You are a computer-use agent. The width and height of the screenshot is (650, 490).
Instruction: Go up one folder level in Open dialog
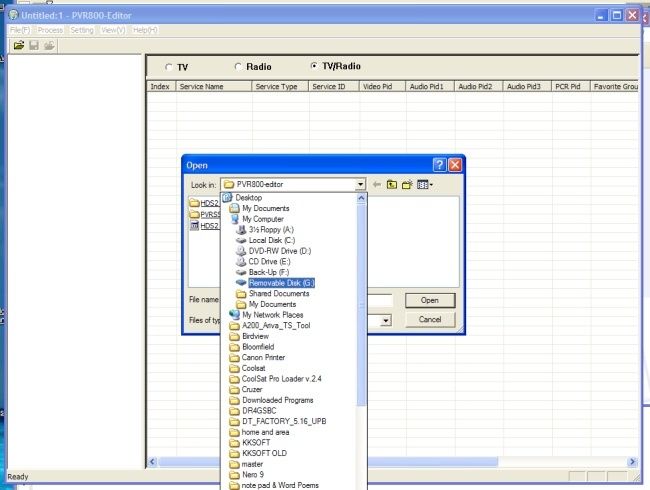coord(392,184)
